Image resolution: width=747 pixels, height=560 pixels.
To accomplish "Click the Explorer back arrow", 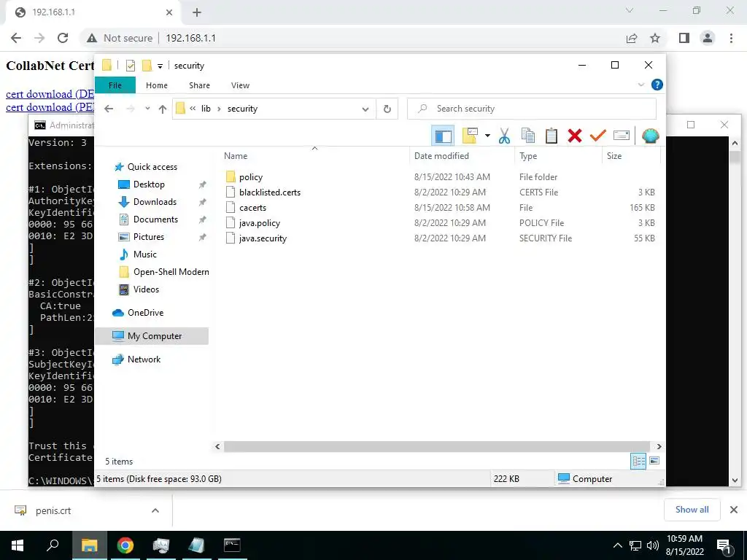I will pos(109,109).
